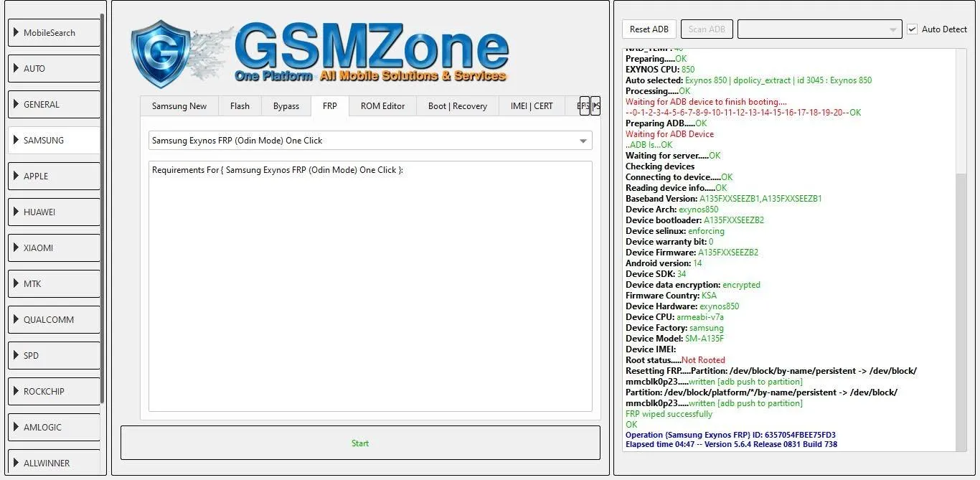Open the ADB device selection dropdown
This screenshot has height=480, width=980.
coord(819,29)
